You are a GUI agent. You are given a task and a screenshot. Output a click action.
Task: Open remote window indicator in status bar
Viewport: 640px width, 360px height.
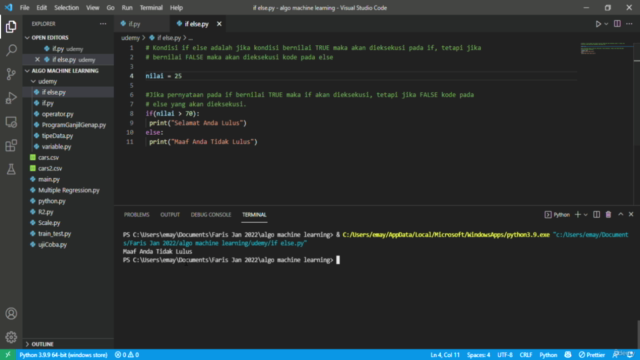[x=8, y=355]
